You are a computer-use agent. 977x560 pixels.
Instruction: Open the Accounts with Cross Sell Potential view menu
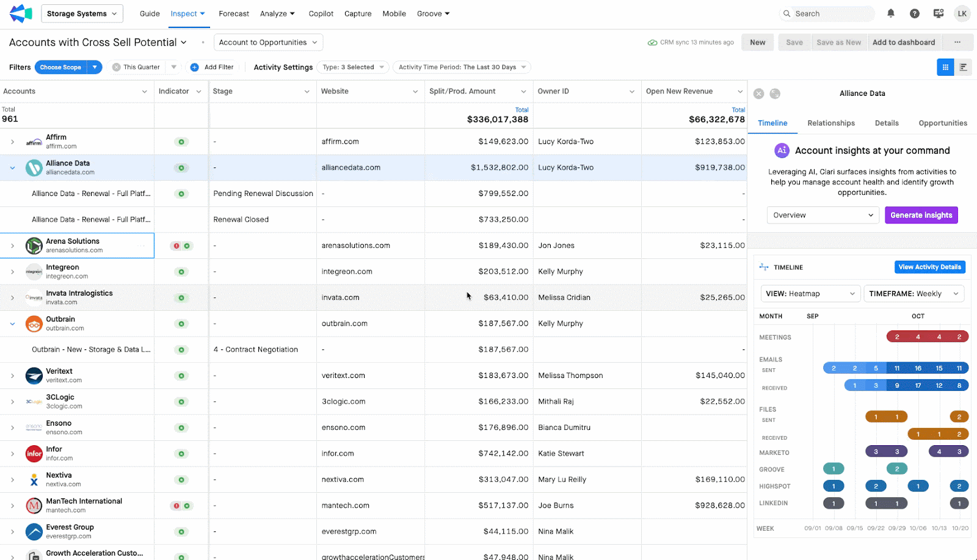tap(183, 42)
